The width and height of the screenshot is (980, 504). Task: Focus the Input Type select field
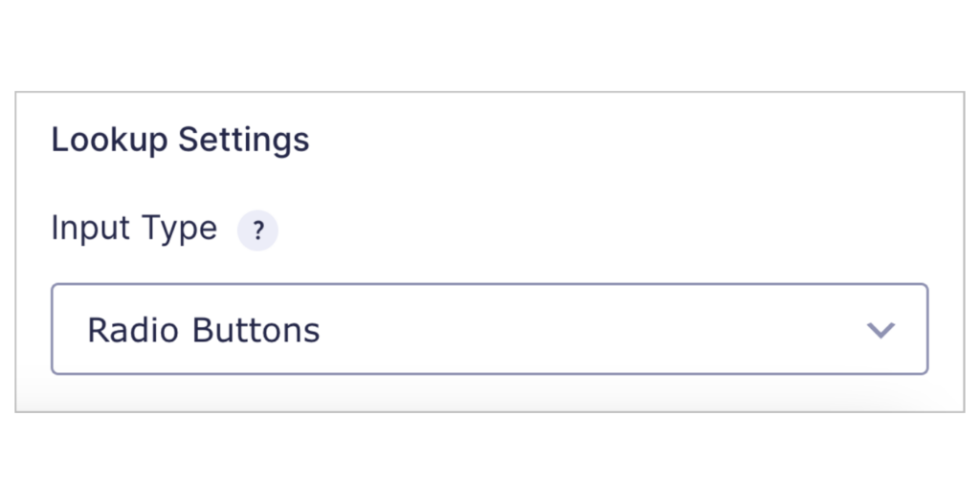click(x=489, y=329)
